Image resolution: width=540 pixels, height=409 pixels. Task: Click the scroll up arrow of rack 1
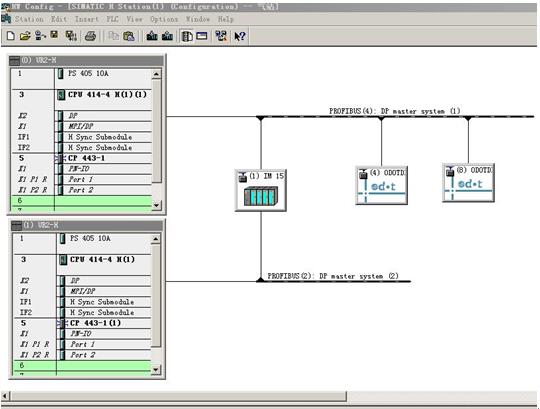pos(156,239)
